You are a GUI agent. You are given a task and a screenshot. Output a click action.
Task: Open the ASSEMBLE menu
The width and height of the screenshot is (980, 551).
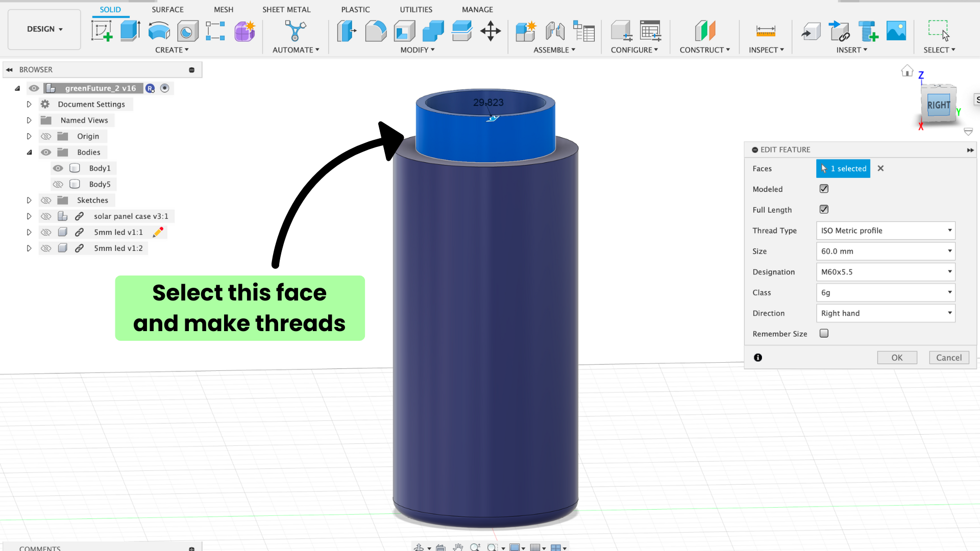[x=554, y=50]
